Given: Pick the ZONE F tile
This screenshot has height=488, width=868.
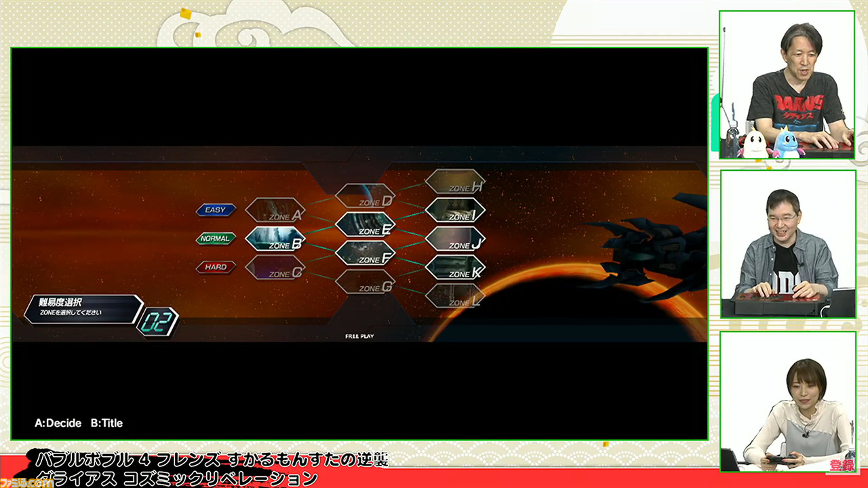Looking at the screenshot, I should [366, 253].
